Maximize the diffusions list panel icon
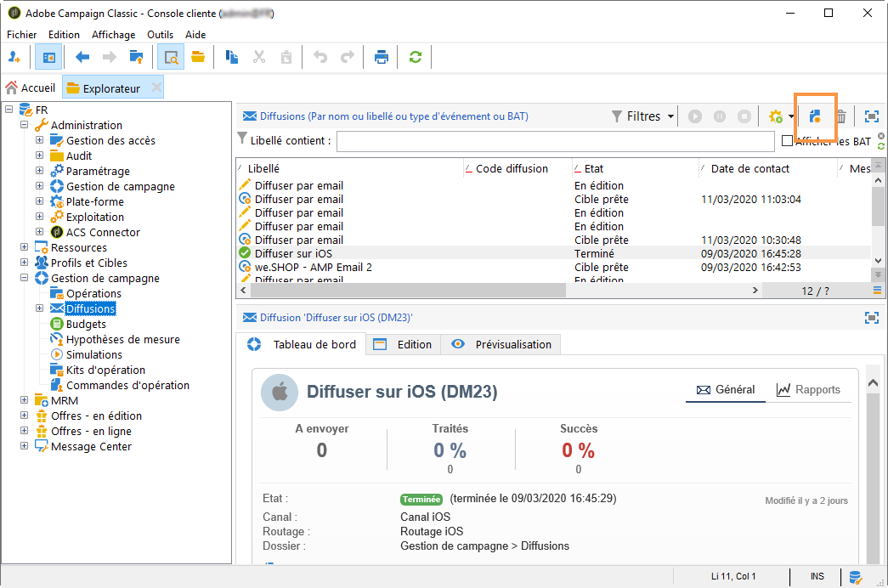The width and height of the screenshot is (888, 588). pos(872,116)
